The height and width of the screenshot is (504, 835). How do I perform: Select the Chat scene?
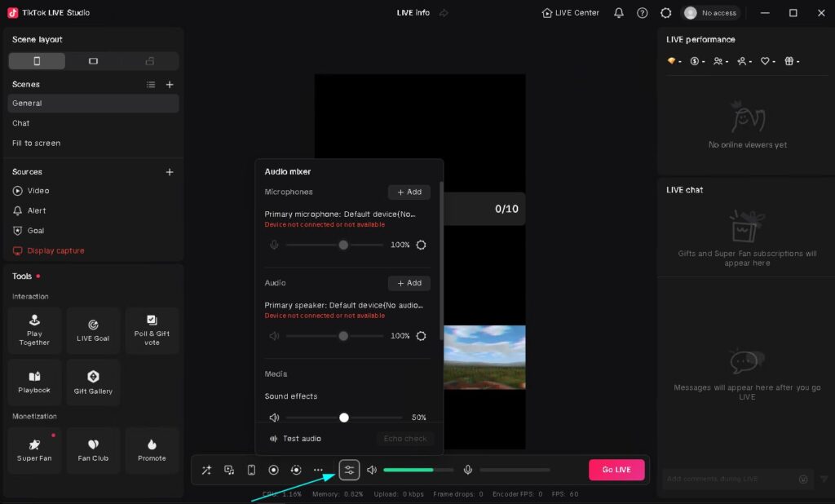coord(21,123)
